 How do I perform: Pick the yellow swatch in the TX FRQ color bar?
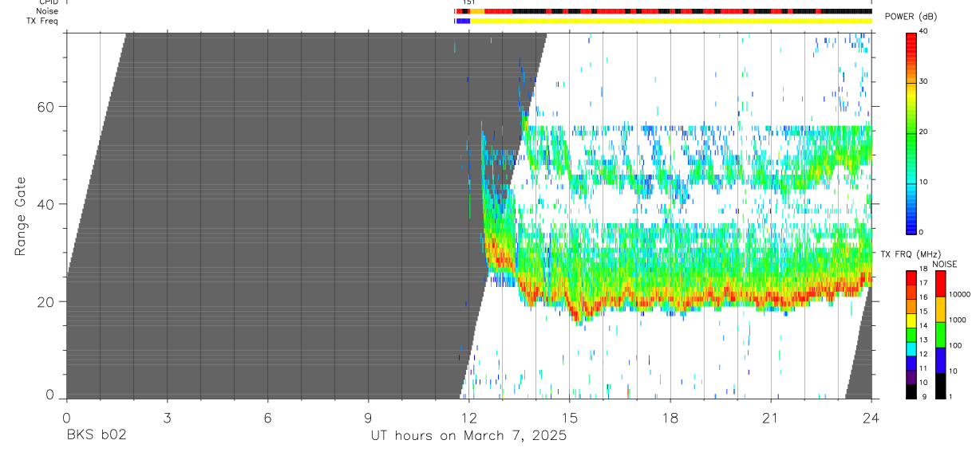pyautogui.click(x=911, y=320)
